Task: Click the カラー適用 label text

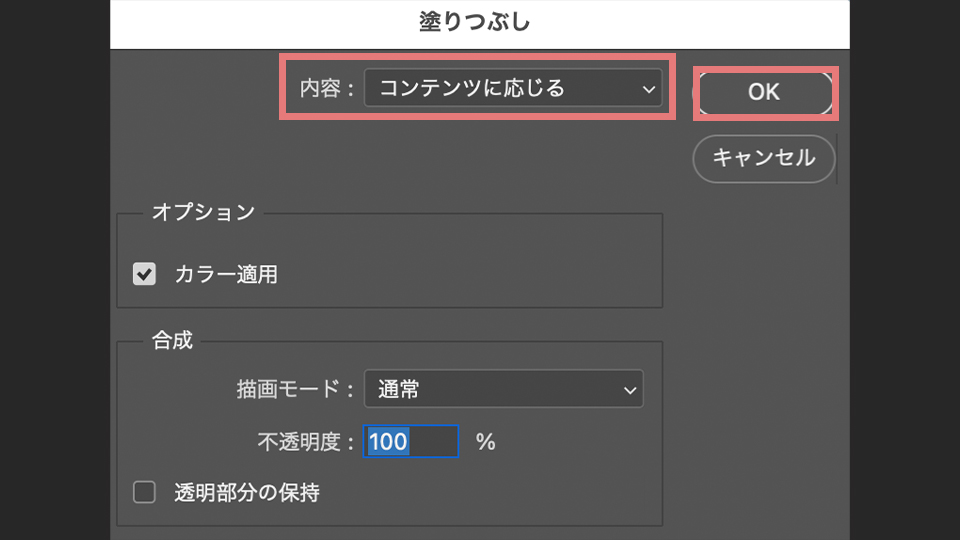Action: (x=226, y=274)
